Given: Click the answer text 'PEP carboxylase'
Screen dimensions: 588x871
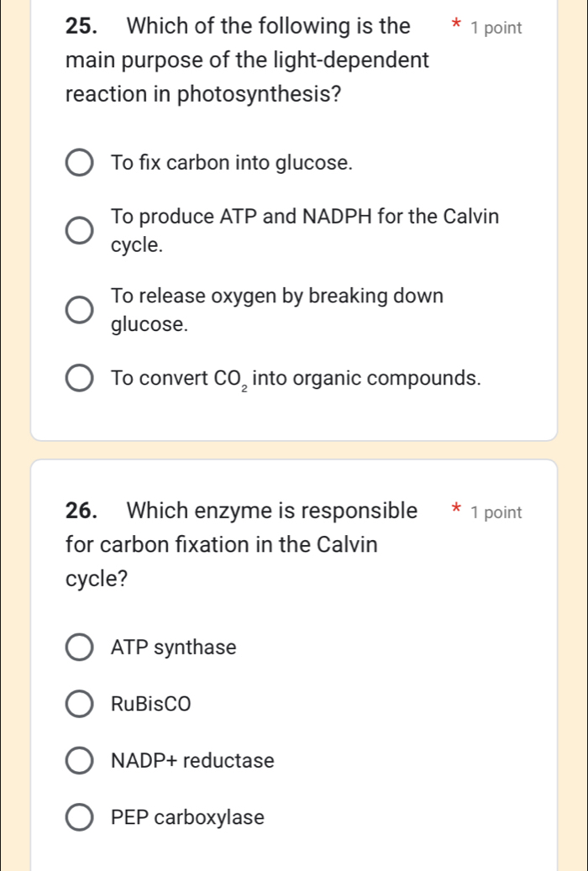Looking at the screenshot, I should (x=186, y=817).
